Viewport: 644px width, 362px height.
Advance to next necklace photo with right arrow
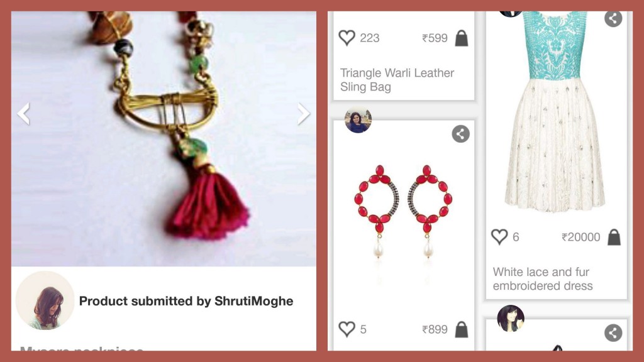(303, 114)
